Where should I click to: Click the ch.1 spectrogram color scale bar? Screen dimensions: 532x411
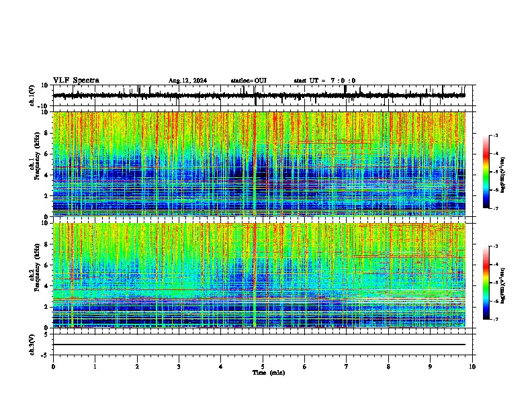click(x=486, y=172)
